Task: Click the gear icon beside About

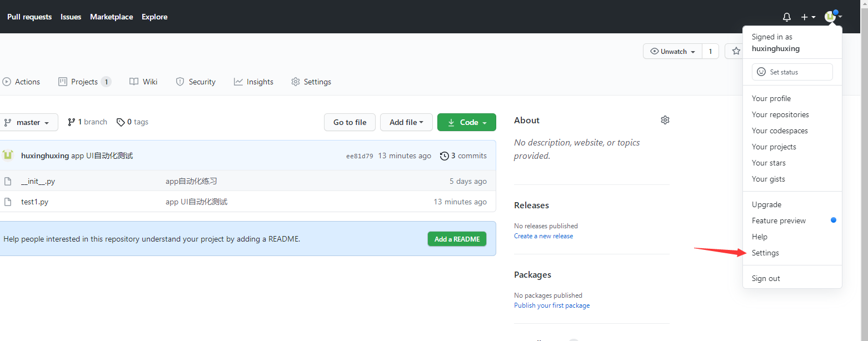Action: point(665,120)
